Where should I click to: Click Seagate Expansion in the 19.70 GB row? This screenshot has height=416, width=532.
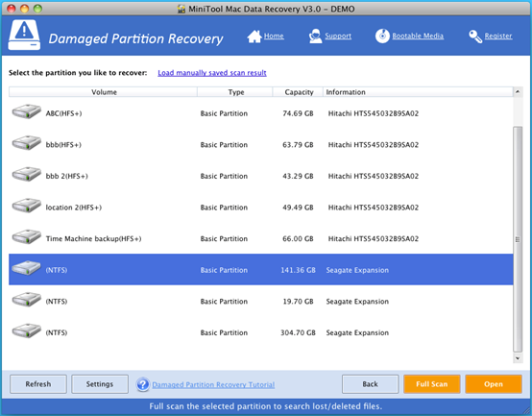click(x=357, y=302)
